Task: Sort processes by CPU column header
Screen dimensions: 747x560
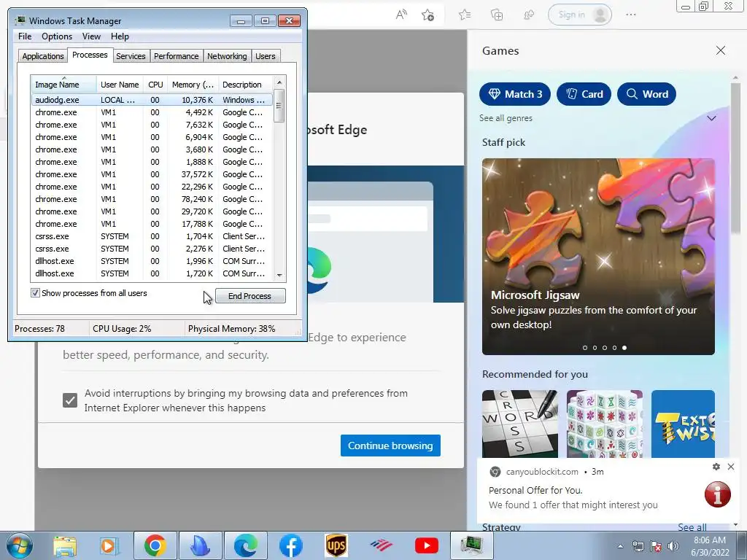Action: (x=155, y=85)
